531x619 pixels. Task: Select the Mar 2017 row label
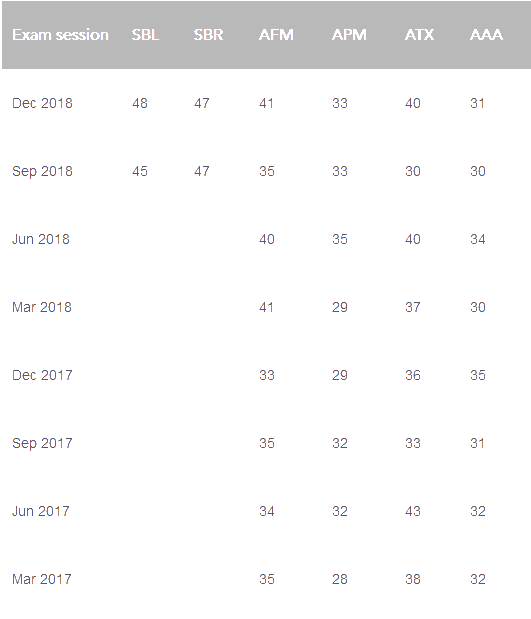42,579
